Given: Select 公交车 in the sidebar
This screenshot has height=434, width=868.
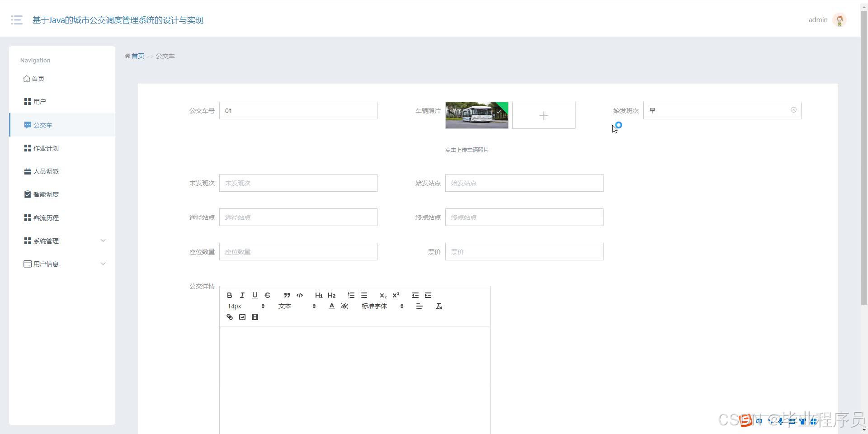Looking at the screenshot, I should click(62, 125).
